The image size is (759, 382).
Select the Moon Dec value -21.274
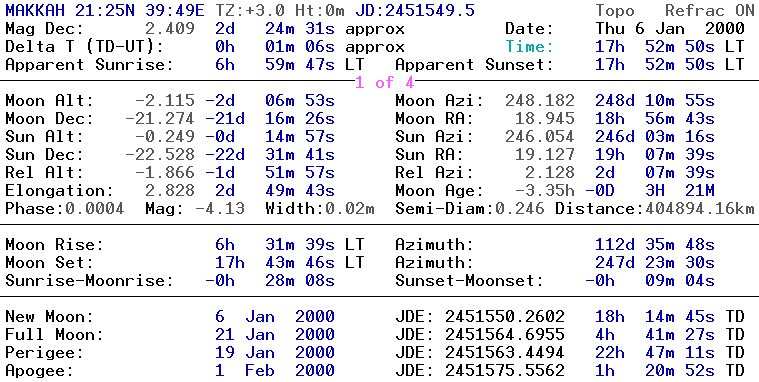click(160, 119)
